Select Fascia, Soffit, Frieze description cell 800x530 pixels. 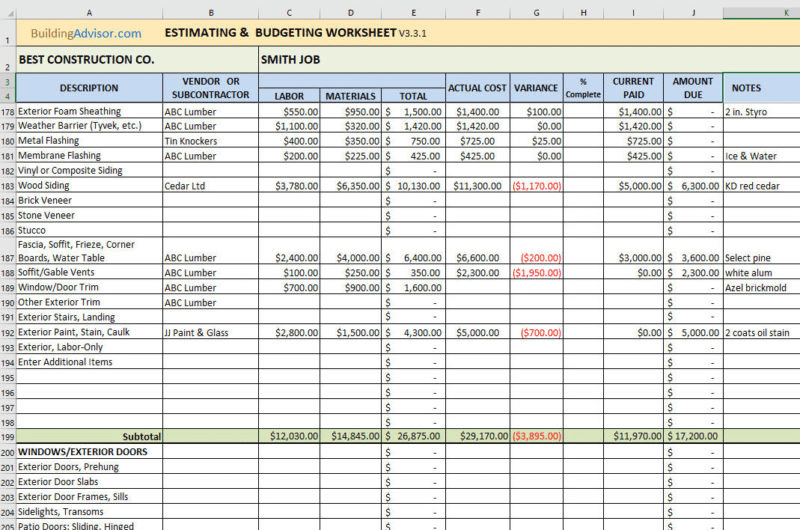[89, 250]
